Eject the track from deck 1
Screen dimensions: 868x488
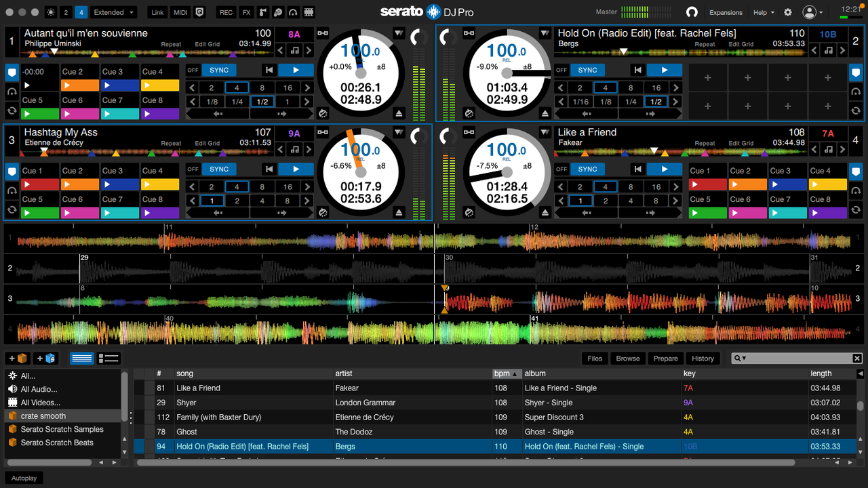(x=400, y=113)
